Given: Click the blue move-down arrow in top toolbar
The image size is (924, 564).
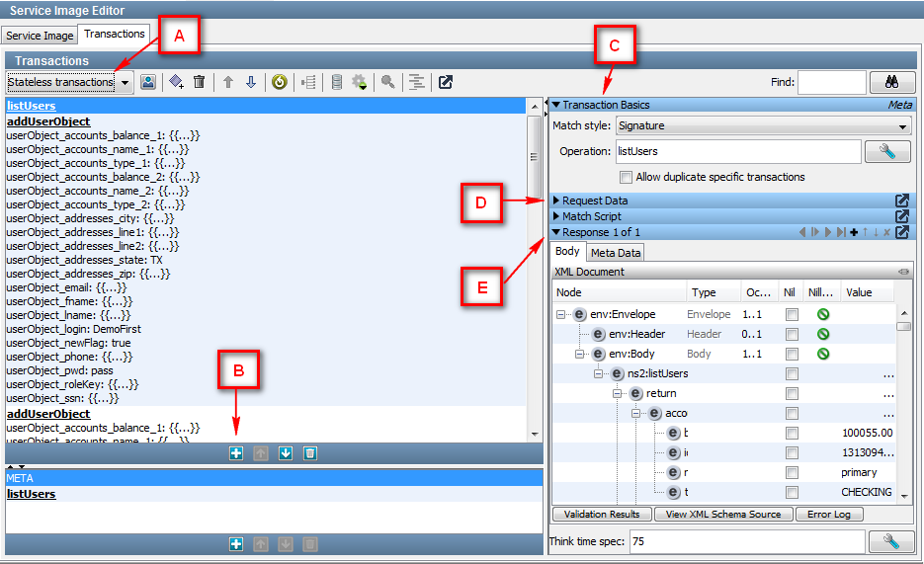Looking at the screenshot, I should 251,82.
